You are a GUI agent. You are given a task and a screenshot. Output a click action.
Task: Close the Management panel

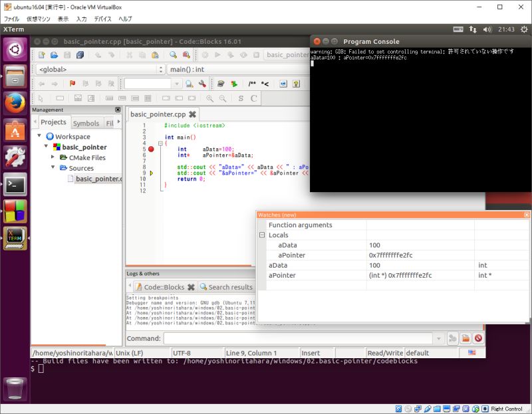pyautogui.click(x=118, y=110)
